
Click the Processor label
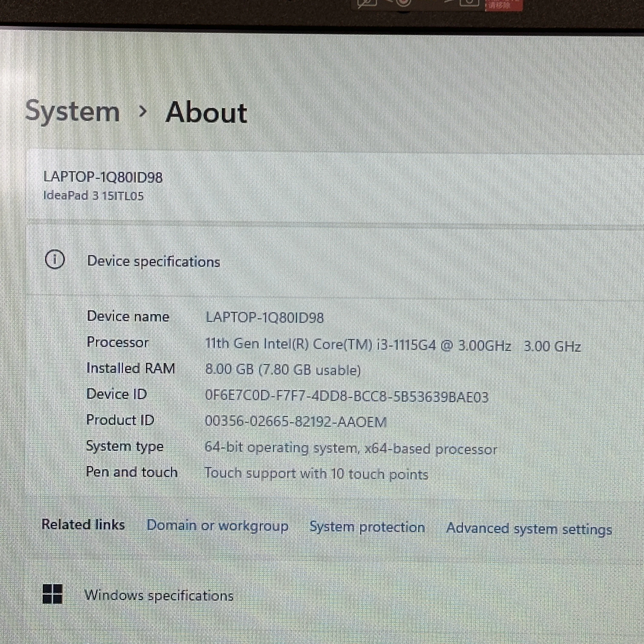[118, 342]
